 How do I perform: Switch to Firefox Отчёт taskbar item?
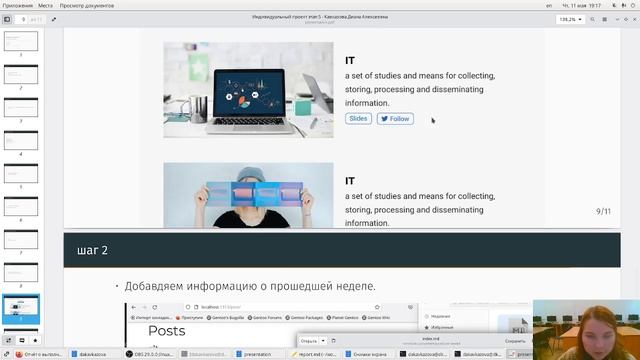click(39, 354)
